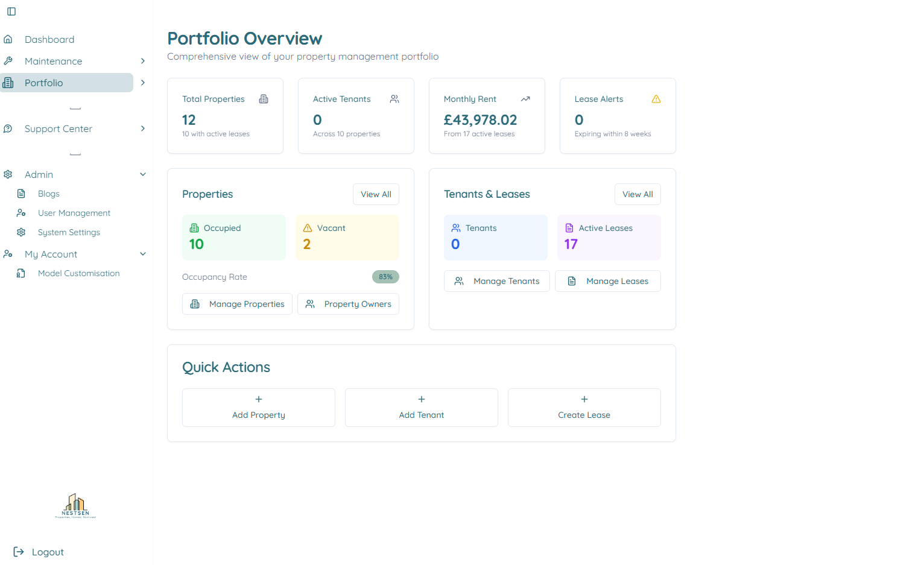Click the Lease Alerts warning icon

(x=656, y=99)
